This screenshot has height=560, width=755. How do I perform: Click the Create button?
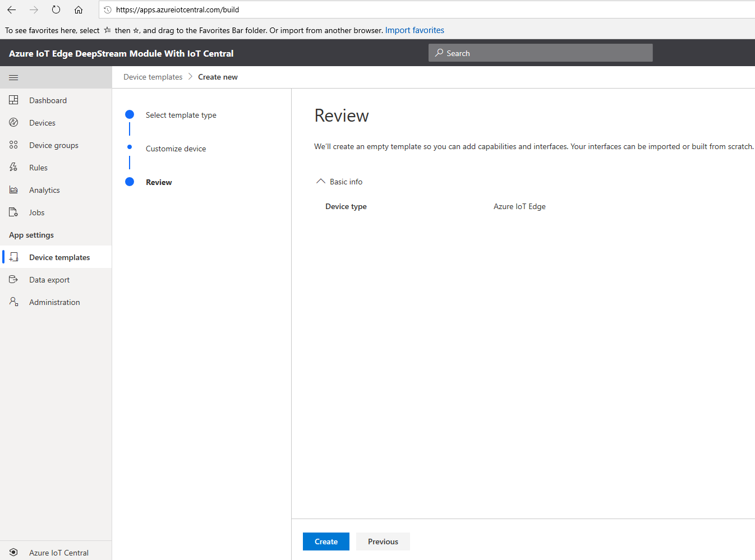tap(326, 542)
